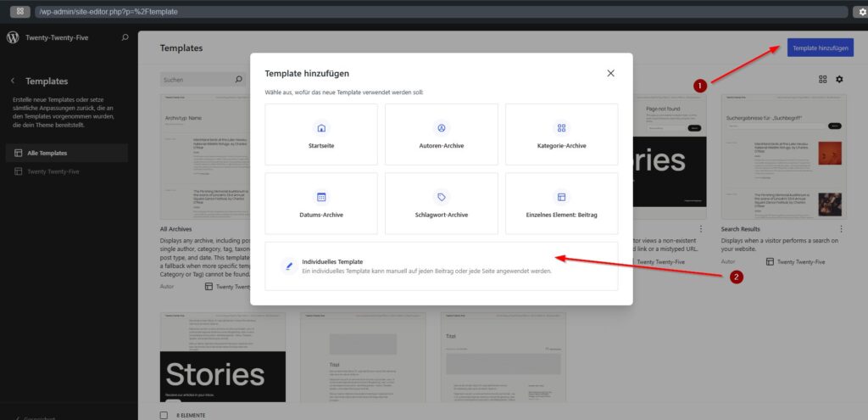Open actions menu for Search Results template

(x=841, y=229)
